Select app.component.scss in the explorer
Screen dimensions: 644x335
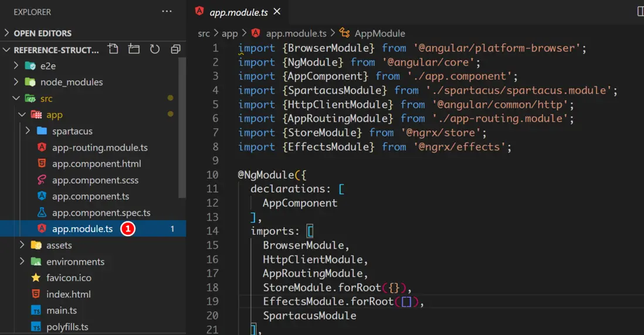(95, 180)
